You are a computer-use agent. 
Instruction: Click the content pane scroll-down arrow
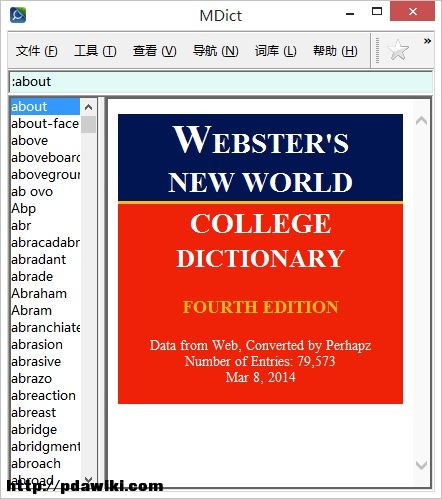coord(422,464)
